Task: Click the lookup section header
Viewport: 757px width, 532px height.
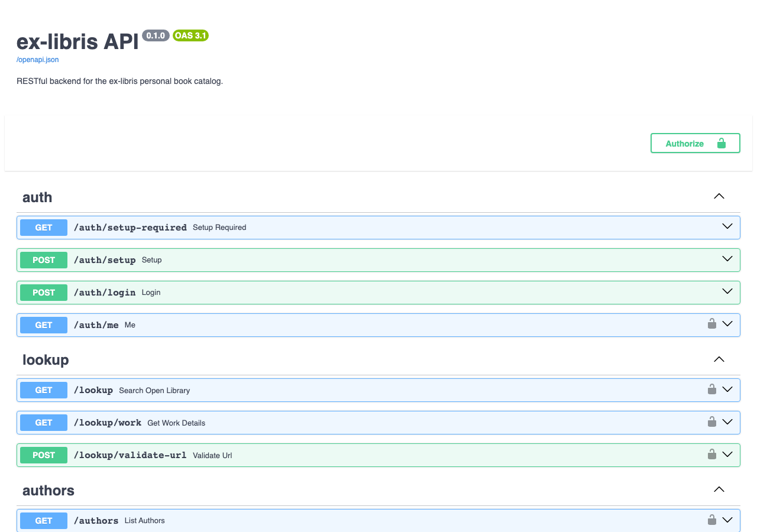Action: pyautogui.click(x=46, y=359)
